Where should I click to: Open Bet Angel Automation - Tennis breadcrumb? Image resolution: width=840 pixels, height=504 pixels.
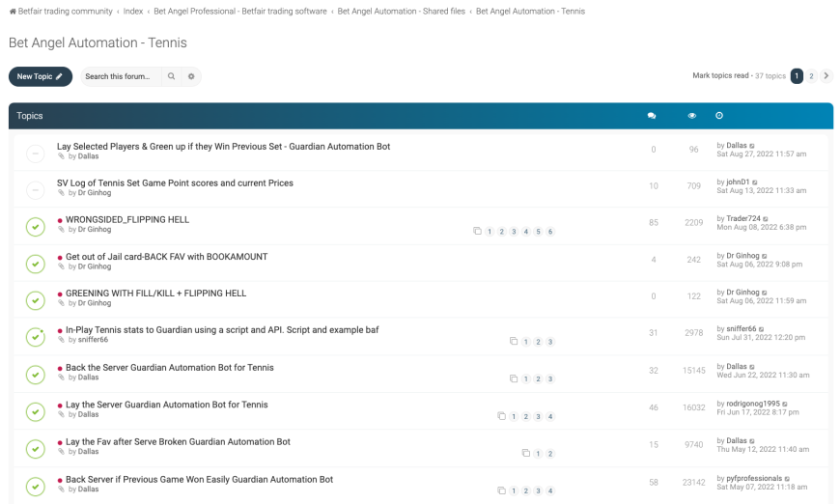[x=530, y=12]
